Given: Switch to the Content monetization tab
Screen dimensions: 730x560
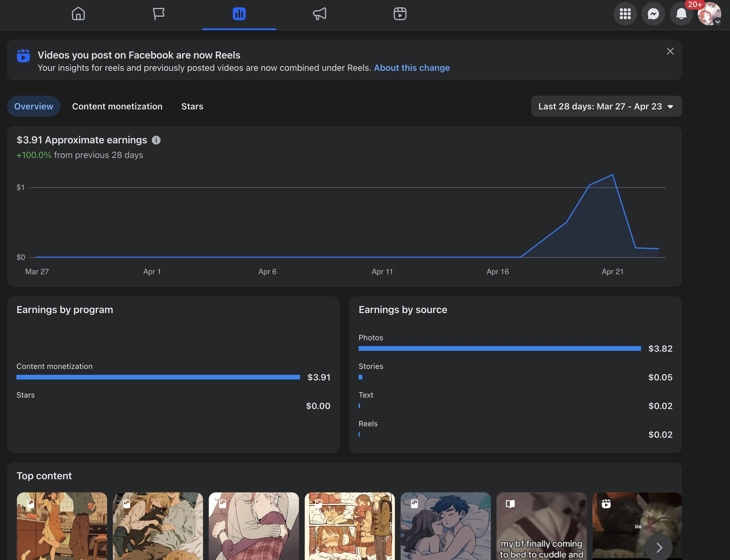Looking at the screenshot, I should (x=117, y=106).
